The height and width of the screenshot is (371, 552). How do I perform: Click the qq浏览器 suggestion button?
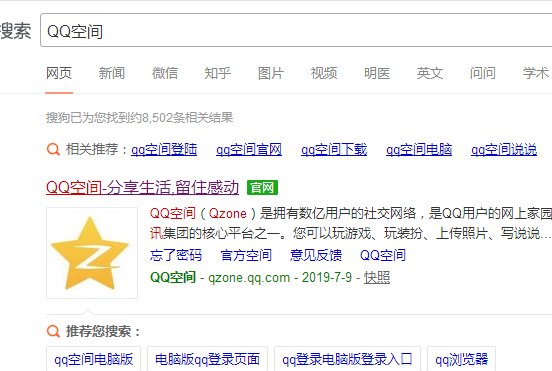(462, 359)
